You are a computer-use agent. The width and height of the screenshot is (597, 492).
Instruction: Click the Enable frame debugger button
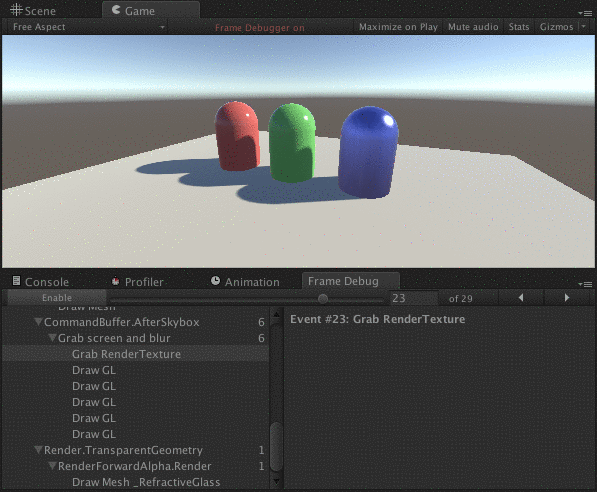coord(57,298)
